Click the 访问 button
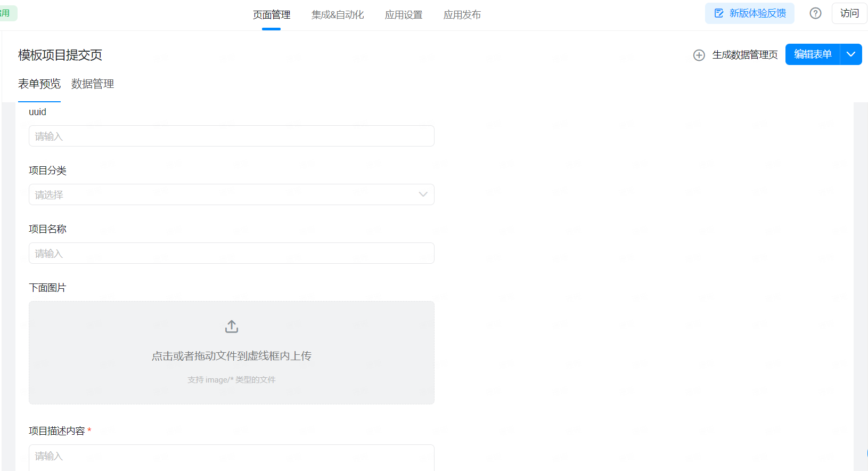Image resolution: width=868 pixels, height=471 pixels. (849, 13)
